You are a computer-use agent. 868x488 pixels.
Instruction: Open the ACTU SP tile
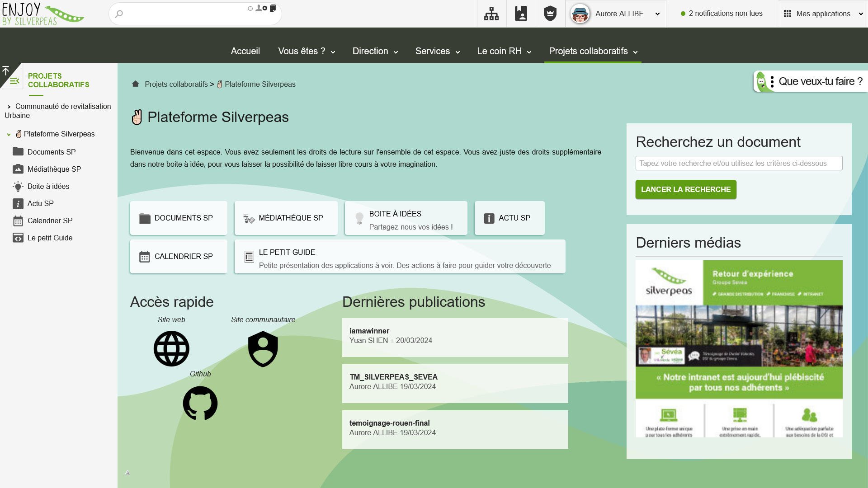click(509, 218)
